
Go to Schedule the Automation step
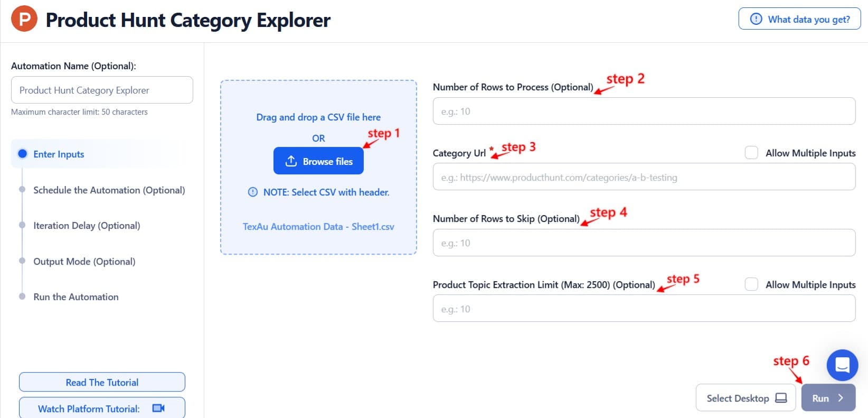[109, 190]
